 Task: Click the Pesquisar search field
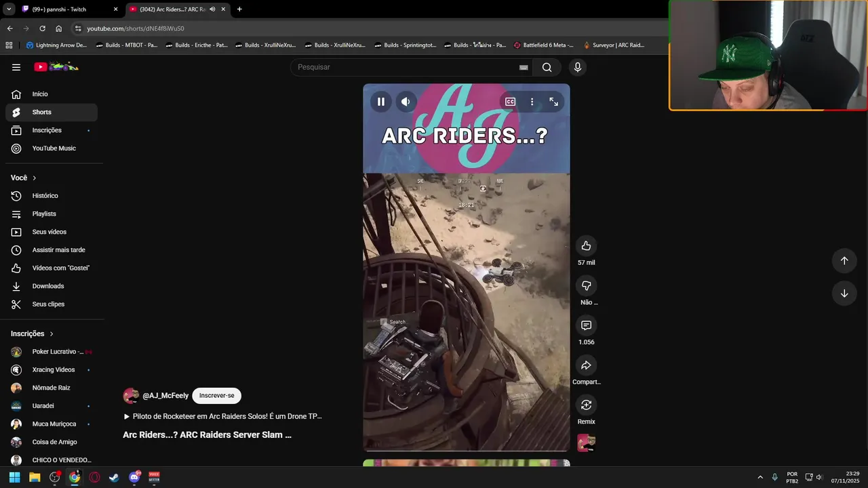point(405,67)
